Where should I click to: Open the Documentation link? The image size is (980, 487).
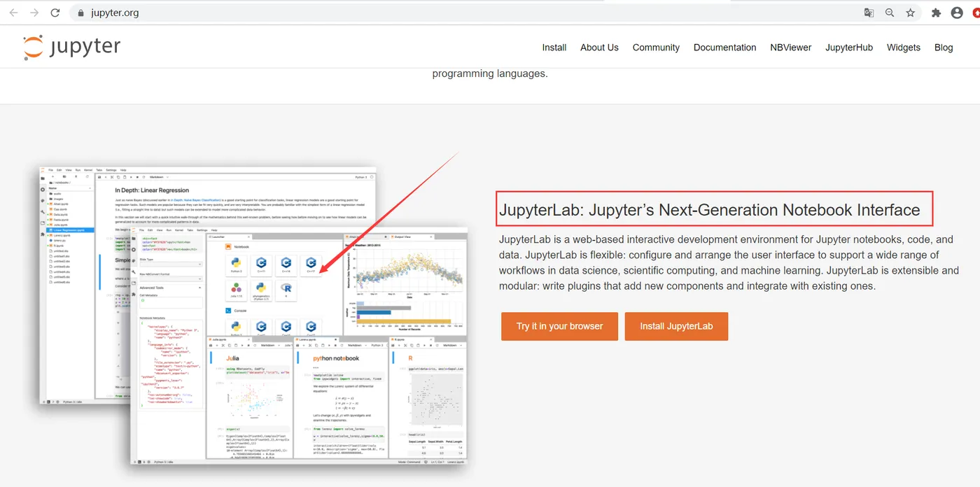coord(724,48)
